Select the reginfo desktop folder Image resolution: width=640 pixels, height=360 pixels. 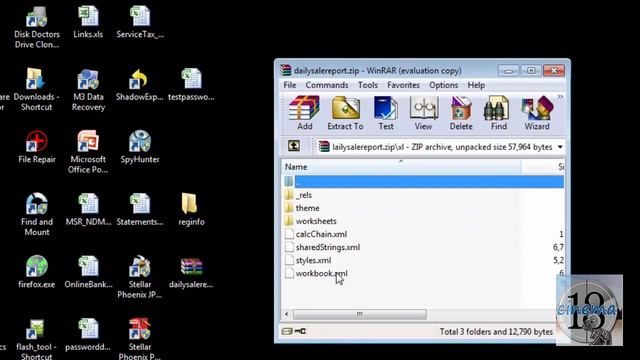[191, 210]
